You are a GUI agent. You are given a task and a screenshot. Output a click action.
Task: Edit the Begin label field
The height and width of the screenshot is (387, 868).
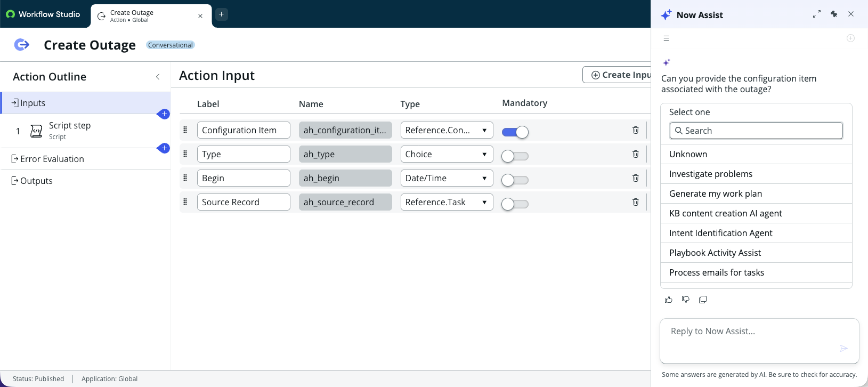[x=244, y=178]
